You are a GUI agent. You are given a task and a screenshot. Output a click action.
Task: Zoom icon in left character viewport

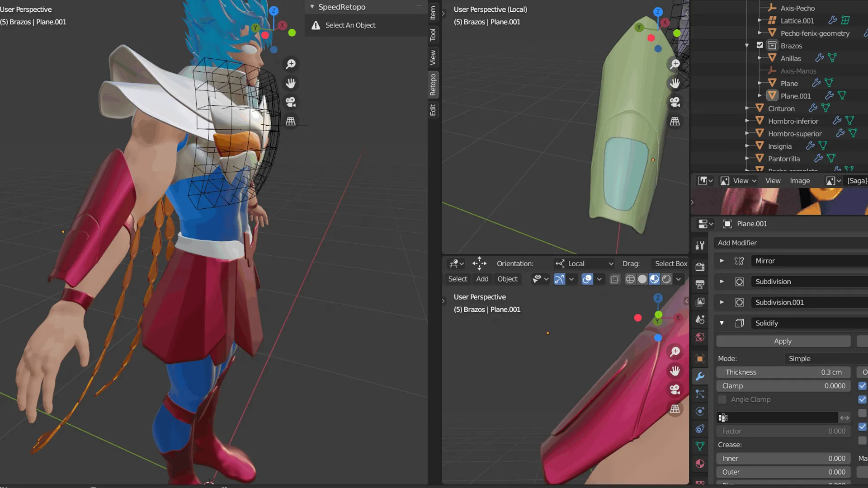click(291, 64)
